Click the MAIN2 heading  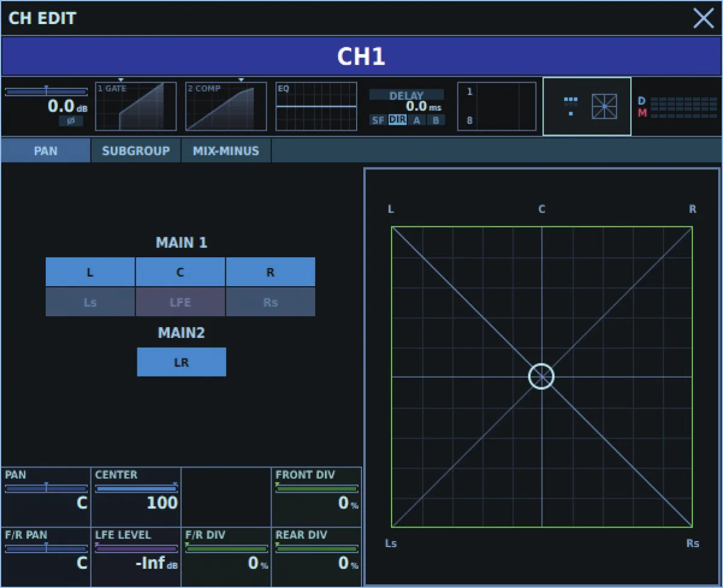click(x=181, y=333)
